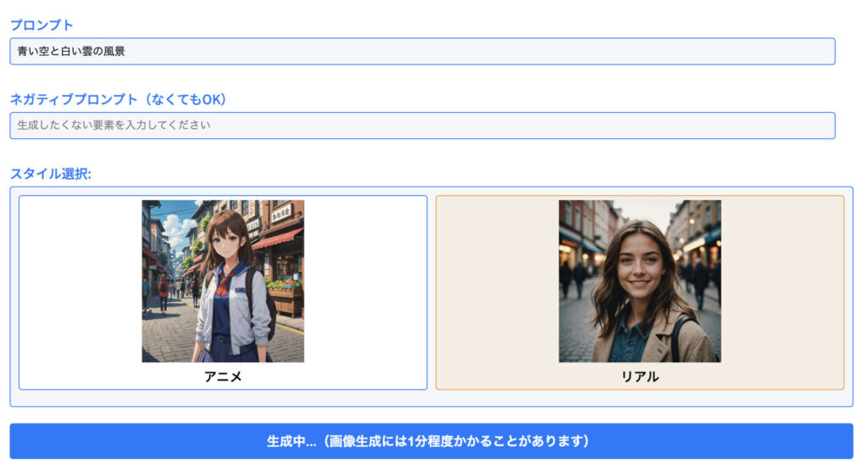
Task: Click empty space left of anime thumbnail in card
Action: (81, 281)
